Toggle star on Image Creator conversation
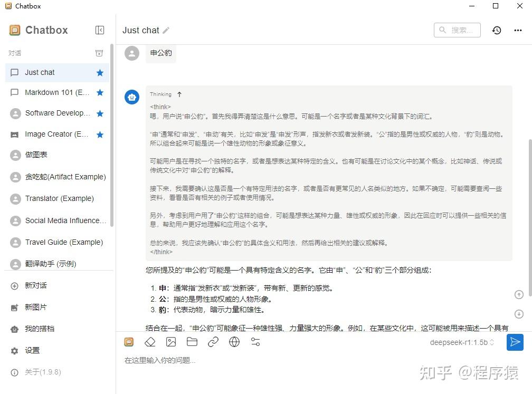The image size is (532, 394). 100,134
